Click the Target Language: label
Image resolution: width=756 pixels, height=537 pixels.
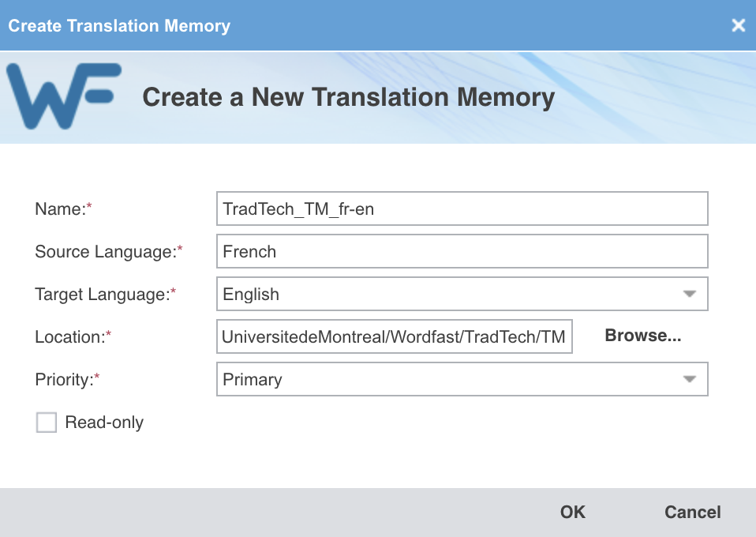(x=105, y=295)
